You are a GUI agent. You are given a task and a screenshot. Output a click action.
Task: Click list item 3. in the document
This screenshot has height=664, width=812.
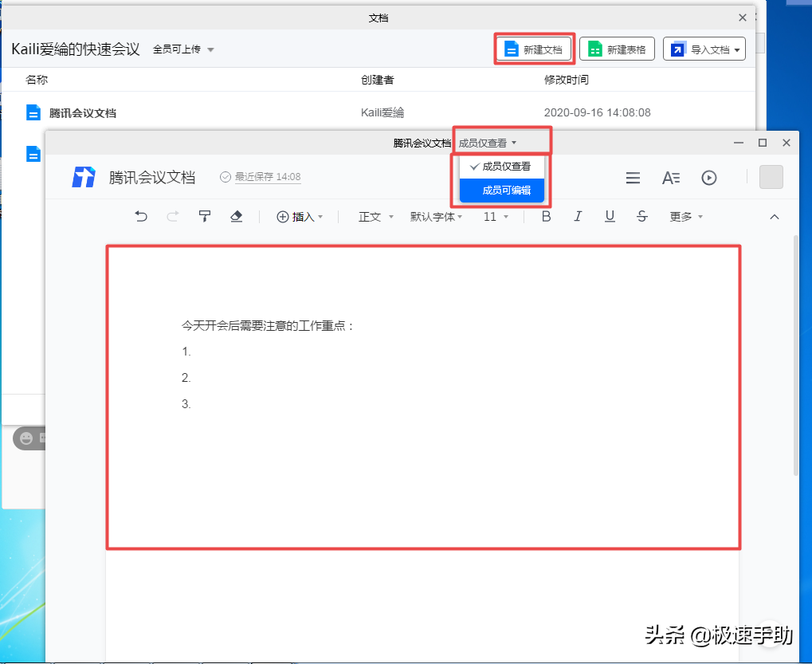186,404
